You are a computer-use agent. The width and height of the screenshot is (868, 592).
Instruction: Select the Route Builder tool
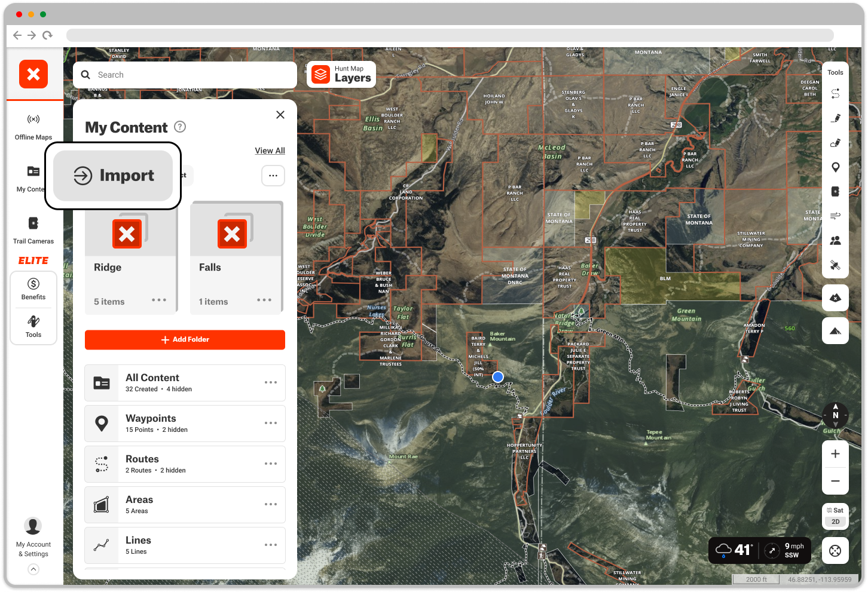[835, 94]
